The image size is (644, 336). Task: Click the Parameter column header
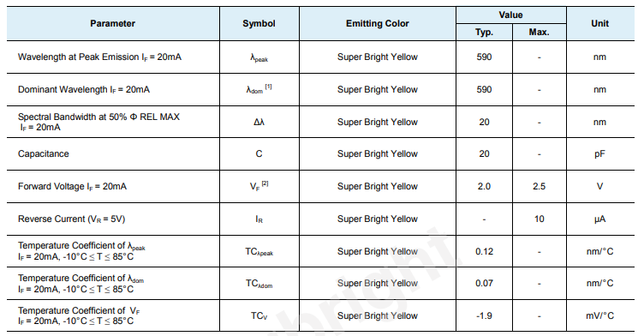pos(112,23)
